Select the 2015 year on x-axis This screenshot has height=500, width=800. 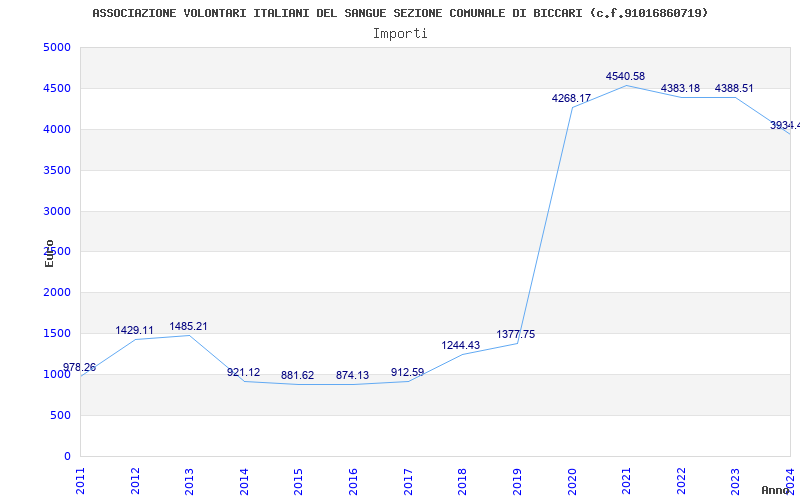299,480
